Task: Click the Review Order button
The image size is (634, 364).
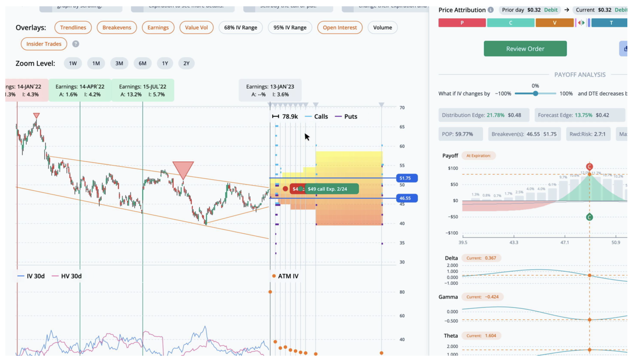Action: tap(525, 48)
